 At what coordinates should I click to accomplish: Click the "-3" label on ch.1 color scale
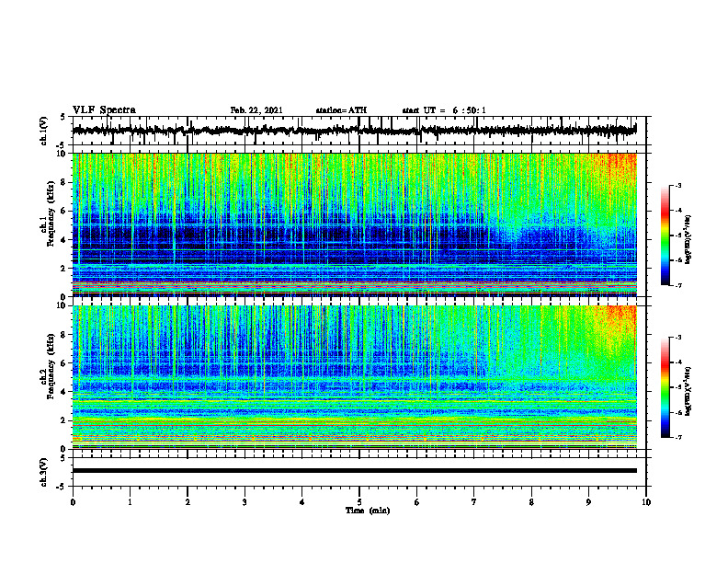[678, 186]
